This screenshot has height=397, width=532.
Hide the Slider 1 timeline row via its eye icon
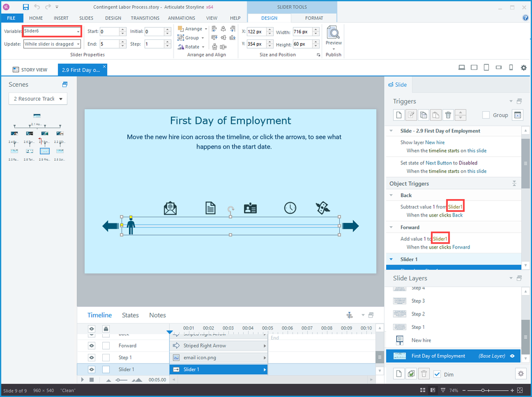click(91, 369)
